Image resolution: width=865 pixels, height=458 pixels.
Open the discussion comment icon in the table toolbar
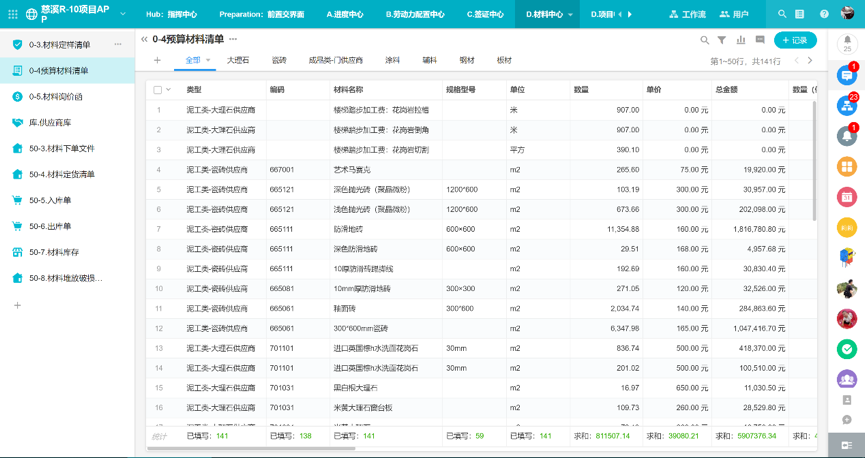tap(760, 40)
